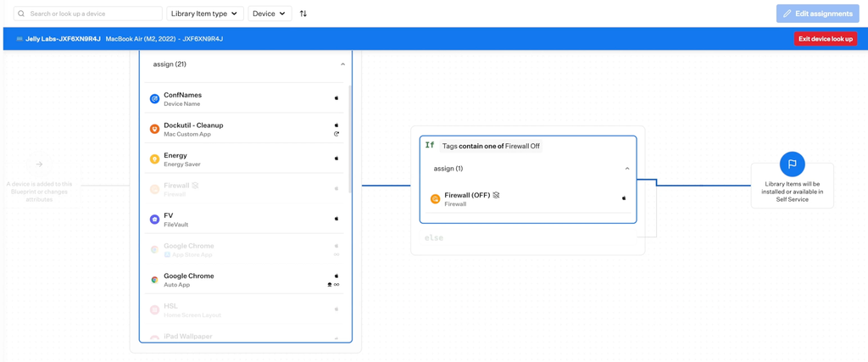Focus the 'Search or look up a device' field
868x362 pixels.
(x=88, y=14)
